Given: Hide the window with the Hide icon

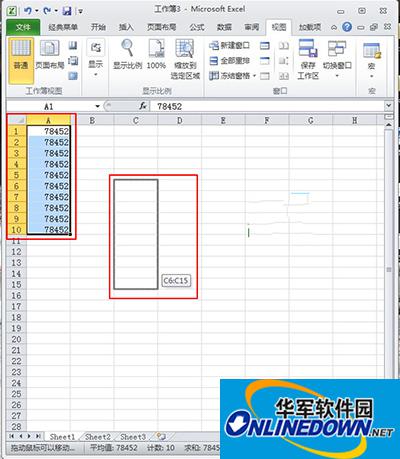Looking at the screenshot, I should click(x=265, y=61).
